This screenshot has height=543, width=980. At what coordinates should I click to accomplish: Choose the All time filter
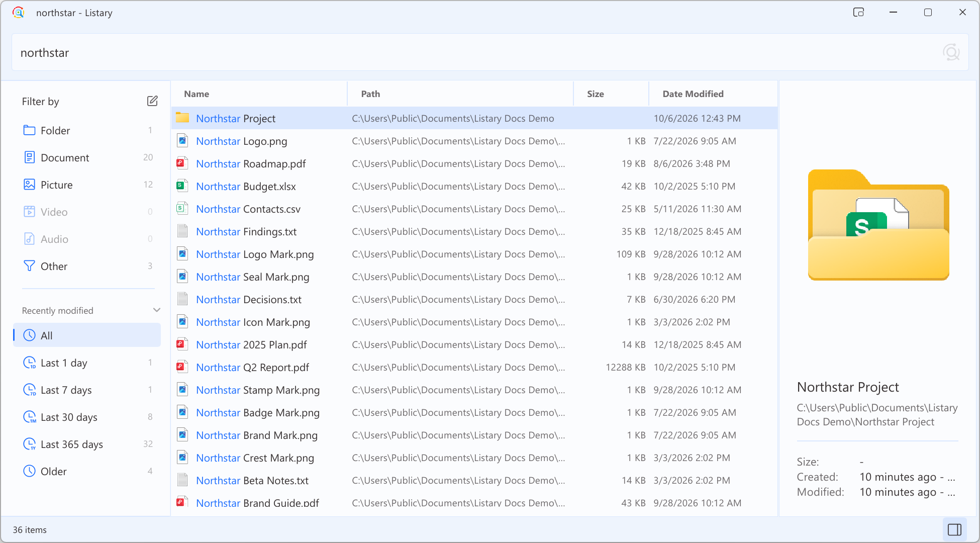click(x=87, y=335)
